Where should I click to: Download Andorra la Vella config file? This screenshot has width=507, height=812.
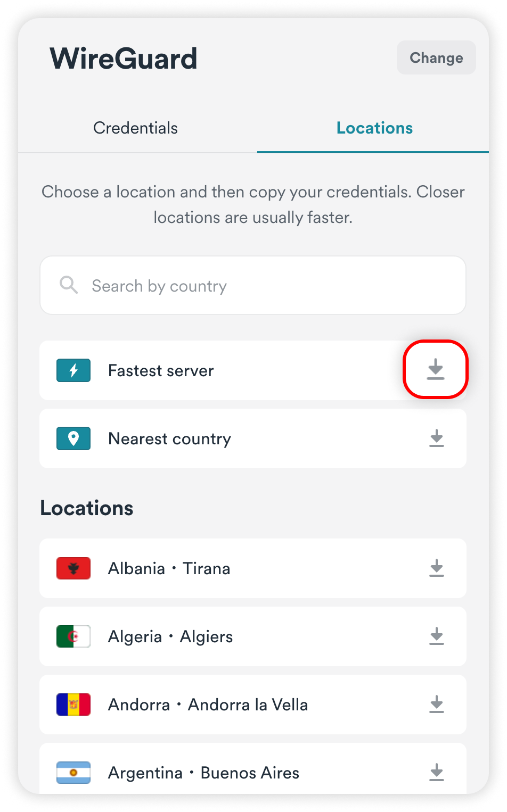point(437,705)
